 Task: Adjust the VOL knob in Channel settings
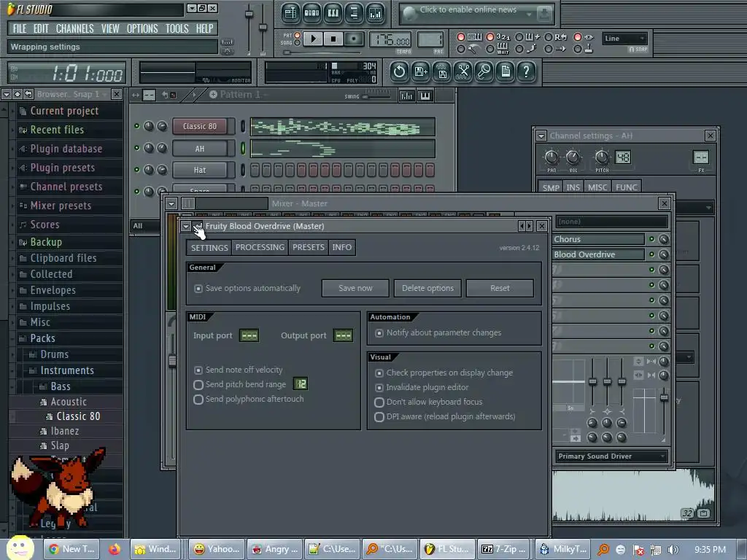click(x=573, y=157)
